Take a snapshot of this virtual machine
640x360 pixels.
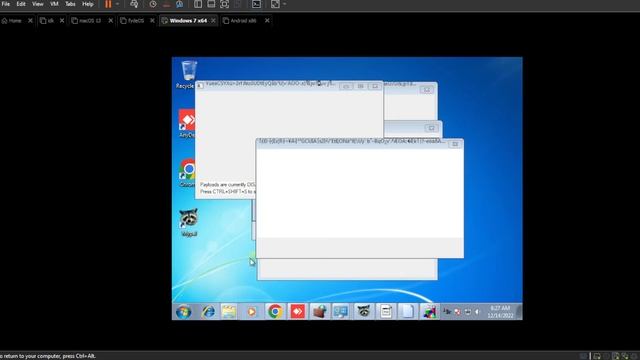153,4
